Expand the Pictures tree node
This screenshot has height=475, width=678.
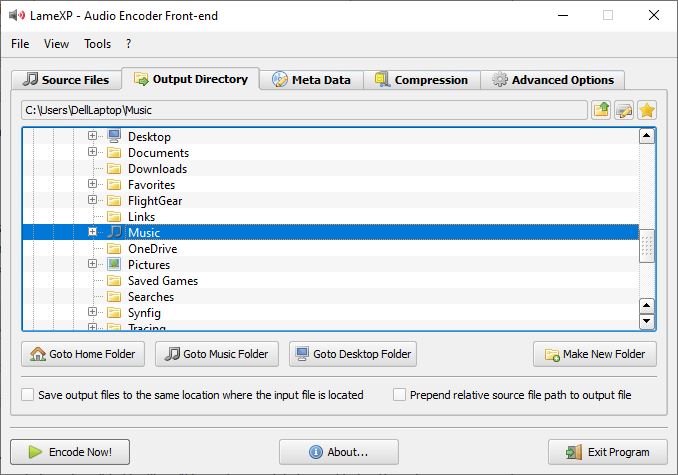pyautogui.click(x=92, y=264)
